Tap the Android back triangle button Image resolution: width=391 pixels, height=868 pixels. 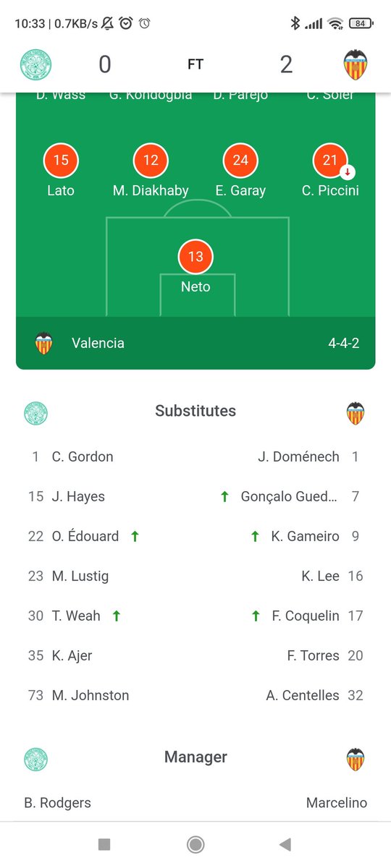click(285, 844)
